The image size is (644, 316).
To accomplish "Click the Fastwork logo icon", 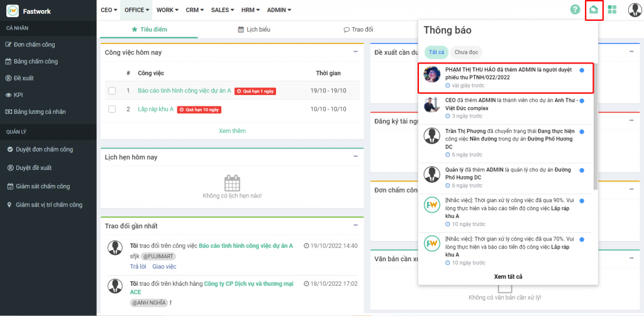I will click(x=12, y=11).
